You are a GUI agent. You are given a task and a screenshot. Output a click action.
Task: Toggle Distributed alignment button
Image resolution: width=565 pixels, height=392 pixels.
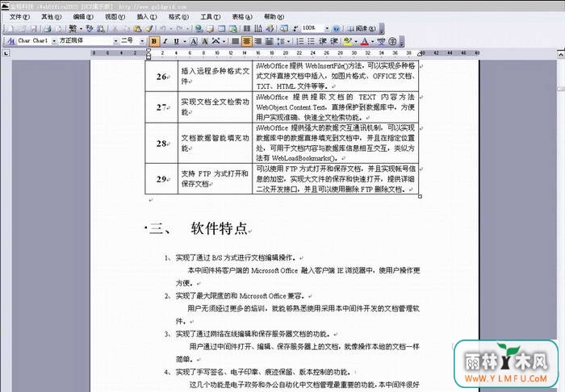(x=269, y=41)
